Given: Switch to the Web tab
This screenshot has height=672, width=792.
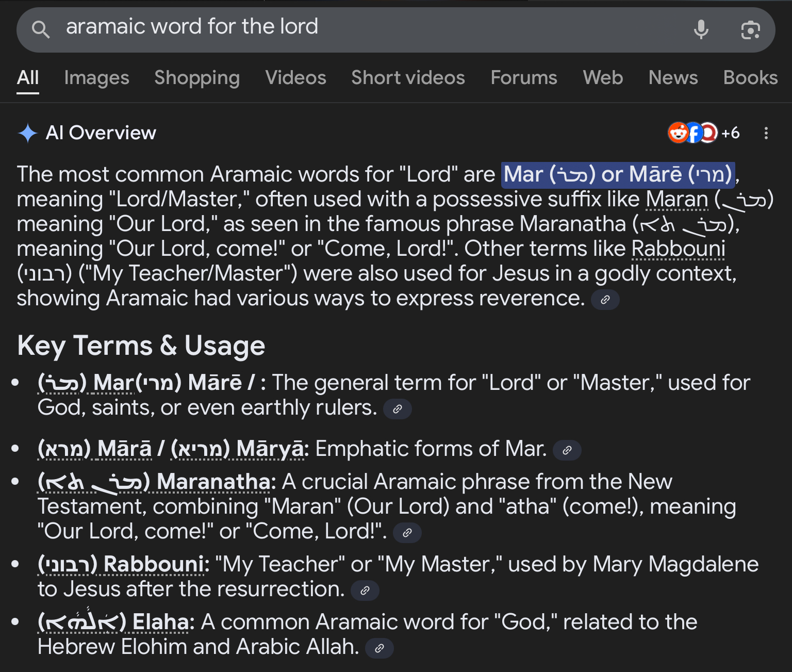Looking at the screenshot, I should 603,78.
